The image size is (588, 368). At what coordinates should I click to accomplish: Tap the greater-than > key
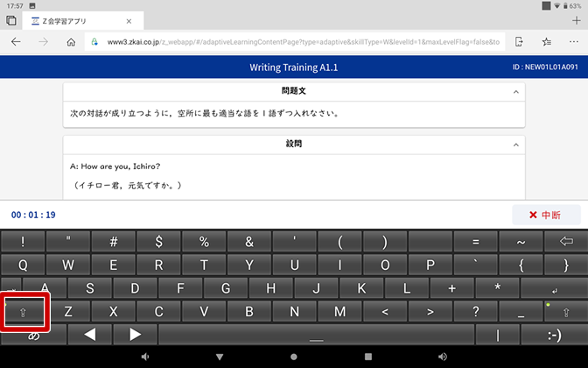[430, 312]
